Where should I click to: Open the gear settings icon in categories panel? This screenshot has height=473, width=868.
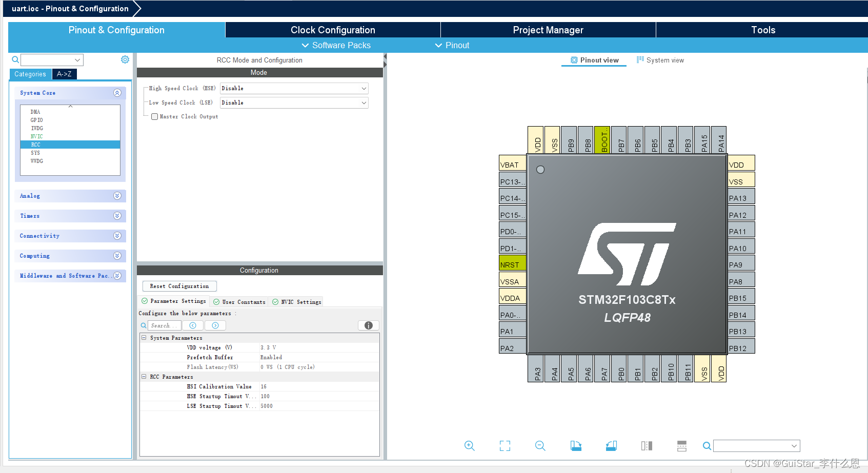(x=125, y=59)
